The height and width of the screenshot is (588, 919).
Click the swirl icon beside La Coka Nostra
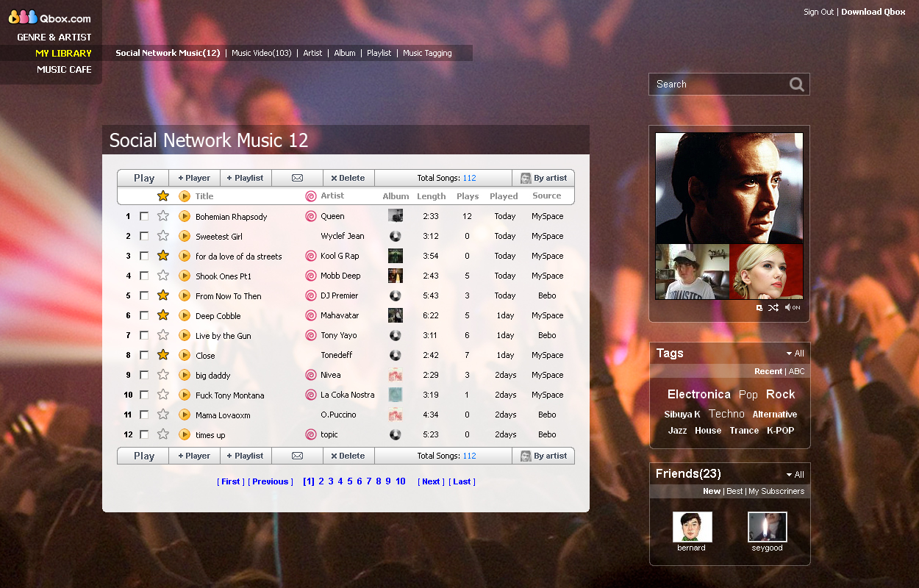click(x=311, y=395)
